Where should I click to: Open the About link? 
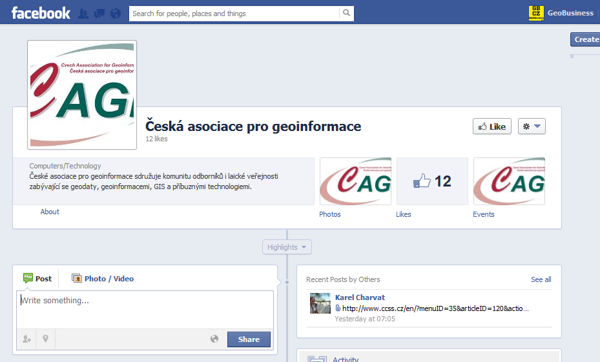point(50,212)
